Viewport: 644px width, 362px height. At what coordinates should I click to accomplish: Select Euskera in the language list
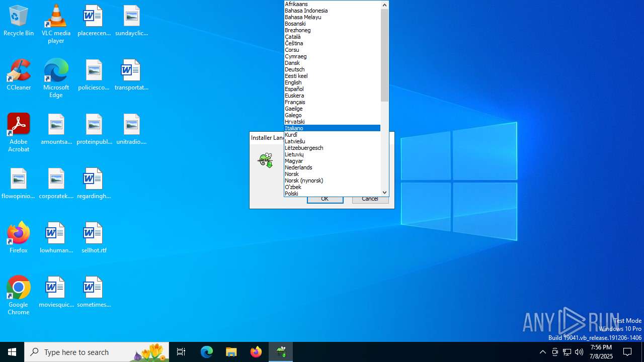point(332,96)
